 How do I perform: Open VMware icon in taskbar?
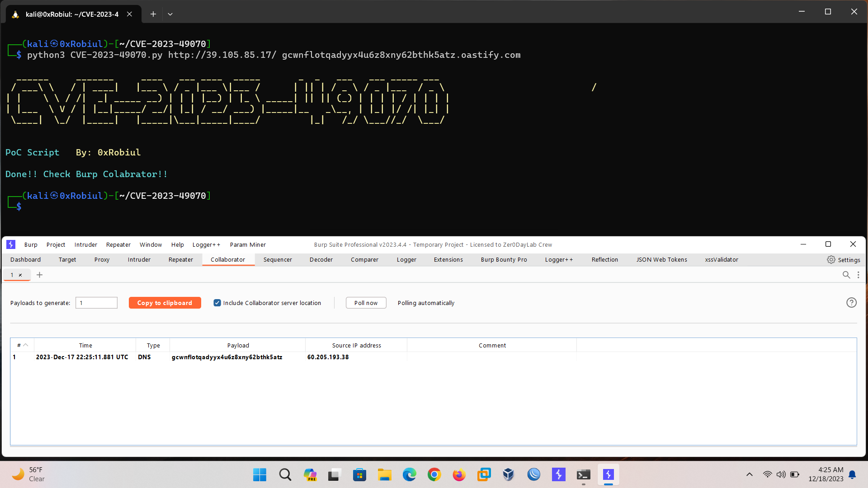484,474
